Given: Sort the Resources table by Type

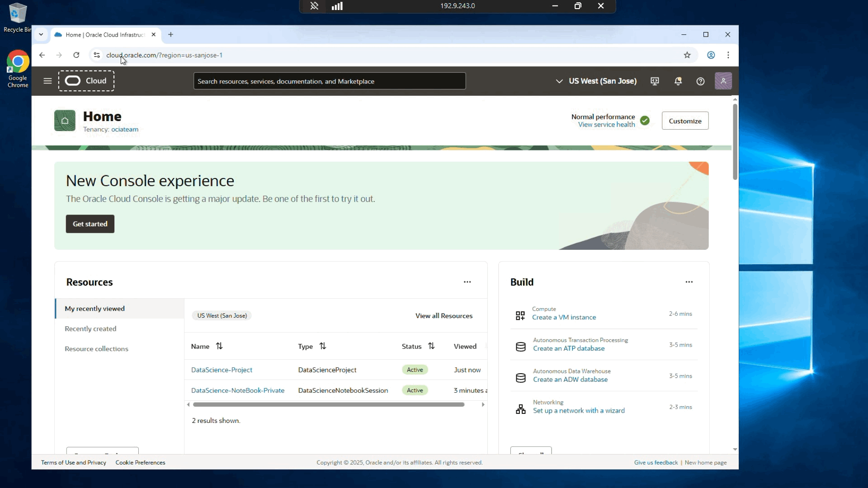Looking at the screenshot, I should point(323,346).
